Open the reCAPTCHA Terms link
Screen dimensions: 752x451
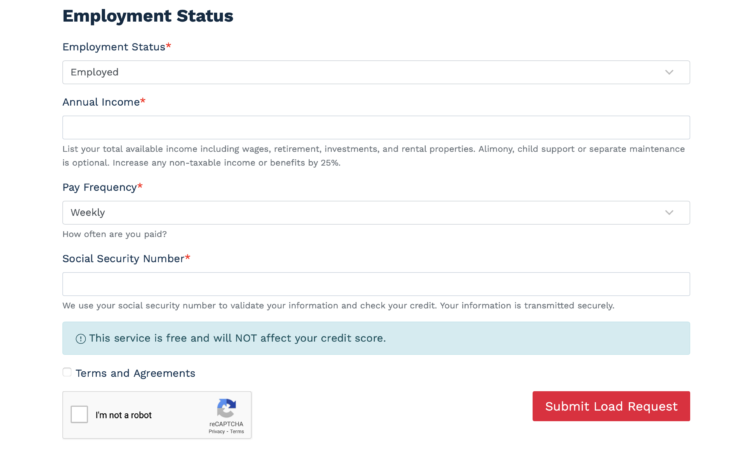[237, 431]
